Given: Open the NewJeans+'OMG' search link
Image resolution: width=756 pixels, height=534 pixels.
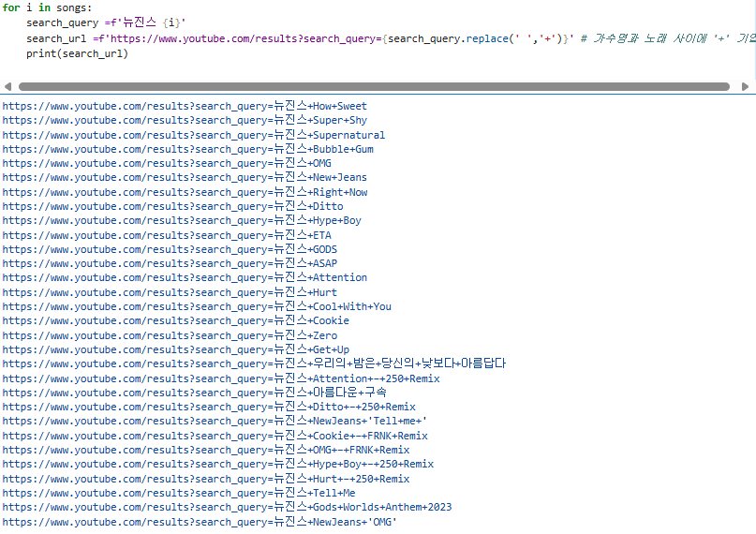Looking at the screenshot, I should click(x=200, y=522).
